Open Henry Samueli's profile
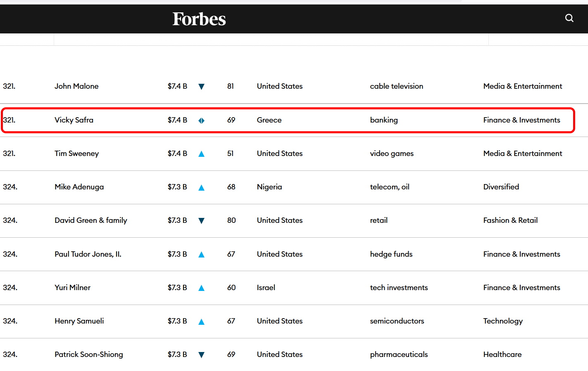The width and height of the screenshot is (588, 371). click(x=79, y=321)
